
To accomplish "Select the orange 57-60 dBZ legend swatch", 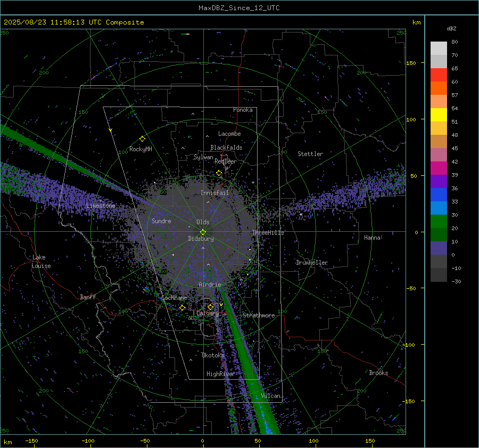I will pyautogui.click(x=439, y=88).
